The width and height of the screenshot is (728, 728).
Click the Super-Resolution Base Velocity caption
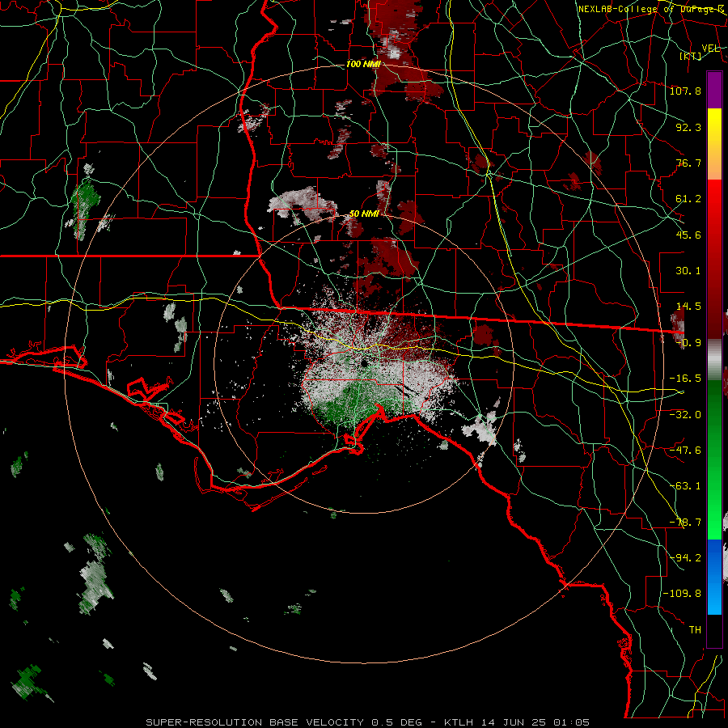pos(368,722)
